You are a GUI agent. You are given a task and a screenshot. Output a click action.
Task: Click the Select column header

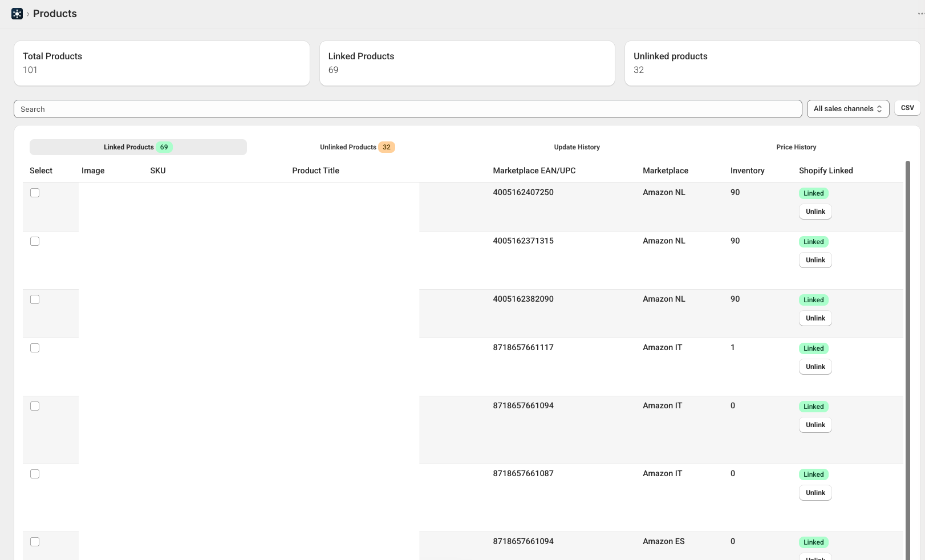pyautogui.click(x=41, y=171)
